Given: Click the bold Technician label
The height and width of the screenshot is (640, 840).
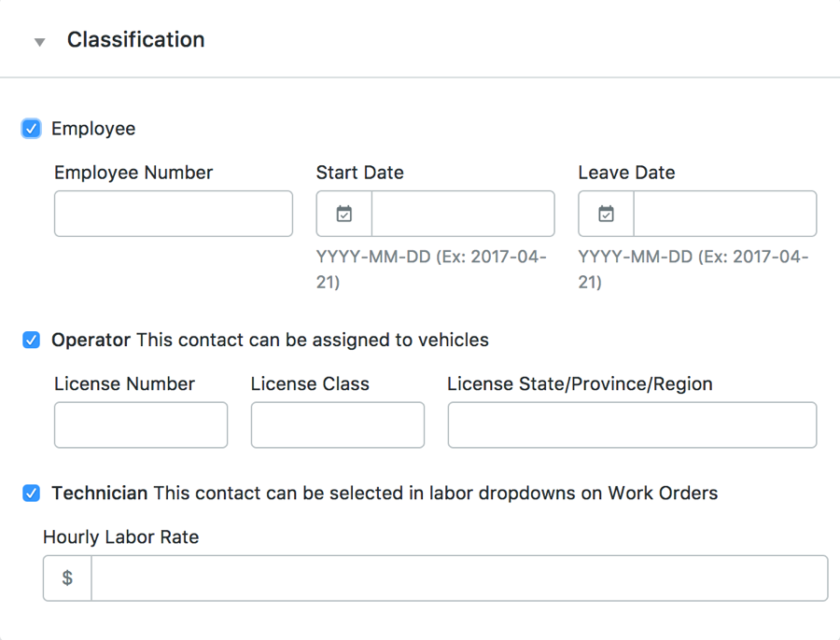Looking at the screenshot, I should [99, 493].
